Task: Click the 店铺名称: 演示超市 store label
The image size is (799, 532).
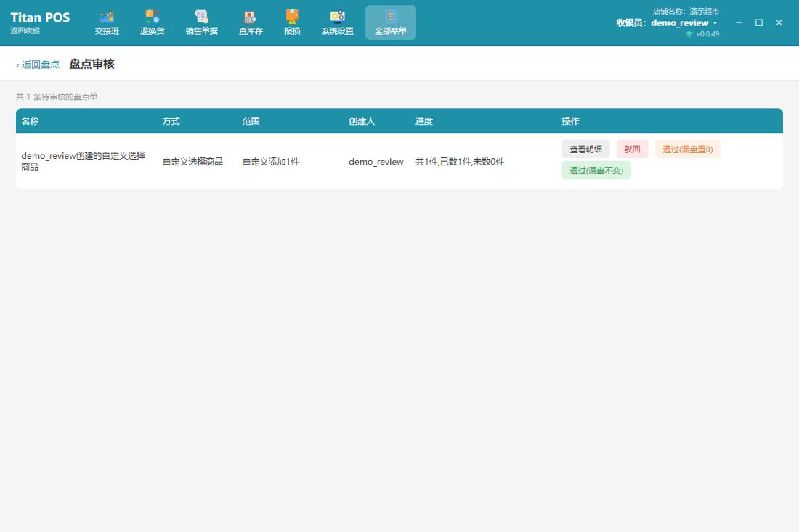Action: [686, 11]
